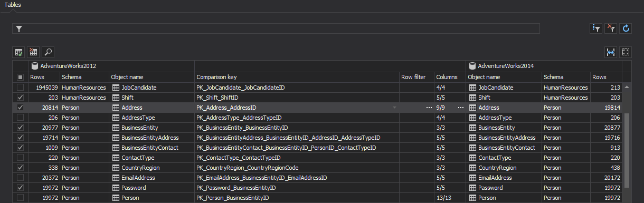Toggle the select-all checkbox in the header
The height and width of the screenshot is (203, 644).
(x=21, y=77)
